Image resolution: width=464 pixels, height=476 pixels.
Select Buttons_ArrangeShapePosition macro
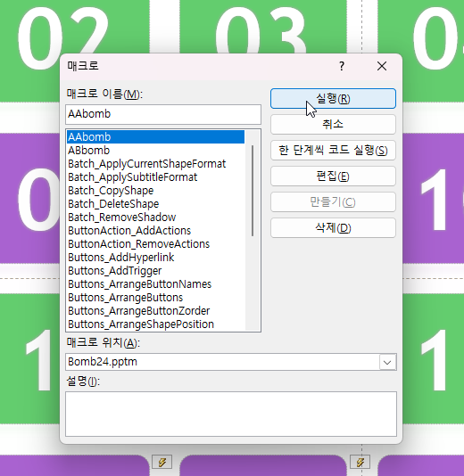point(155,324)
